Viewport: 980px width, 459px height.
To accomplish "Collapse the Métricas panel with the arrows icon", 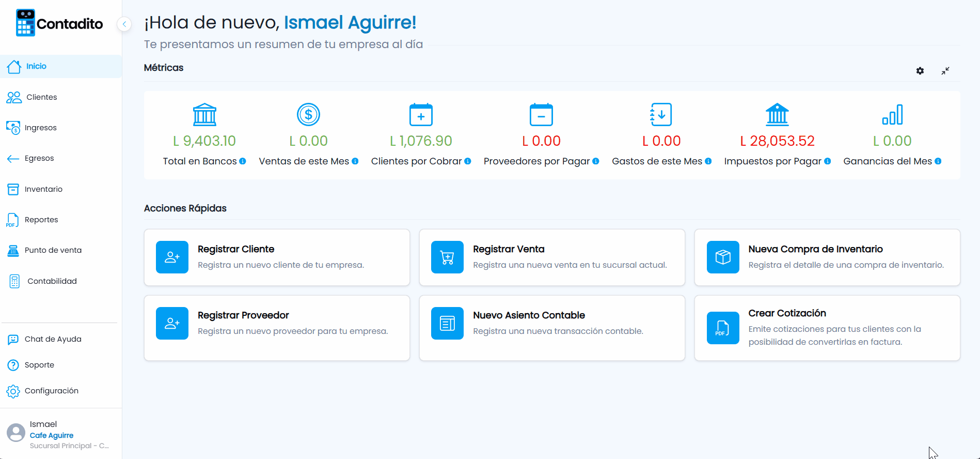I will 945,71.
